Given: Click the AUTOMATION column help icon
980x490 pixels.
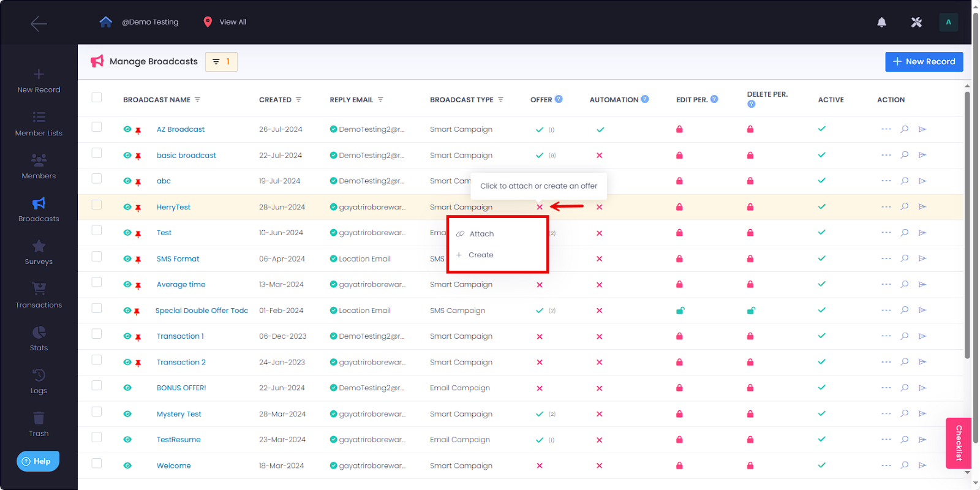Looking at the screenshot, I should point(645,99).
